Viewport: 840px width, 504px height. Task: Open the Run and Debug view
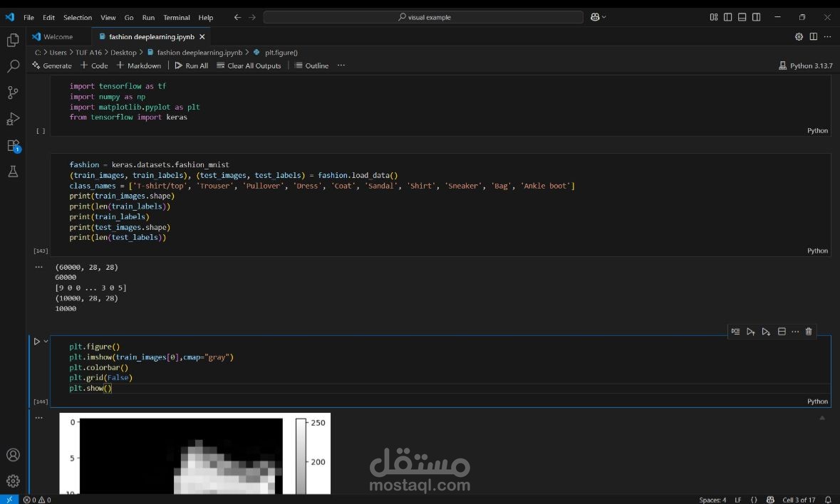(13, 119)
